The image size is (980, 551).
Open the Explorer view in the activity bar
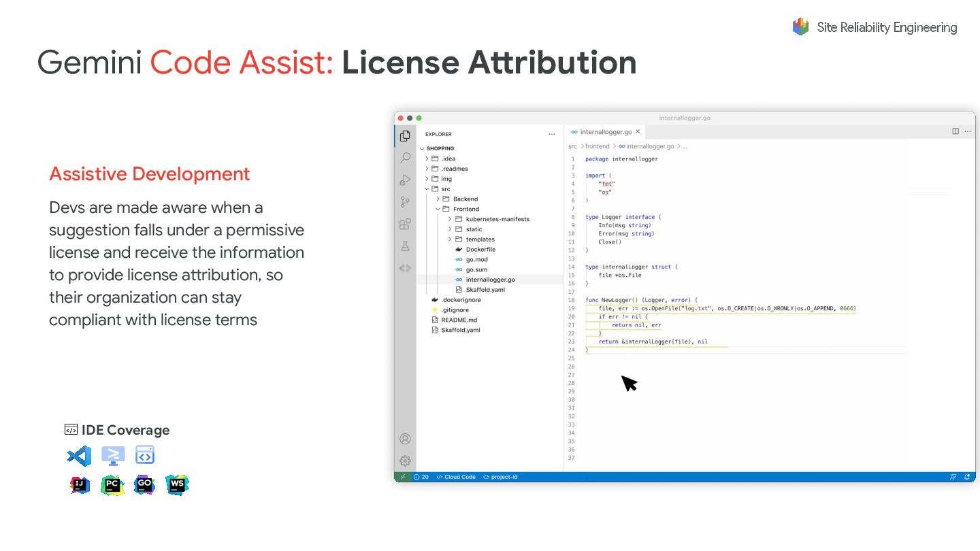(x=405, y=135)
